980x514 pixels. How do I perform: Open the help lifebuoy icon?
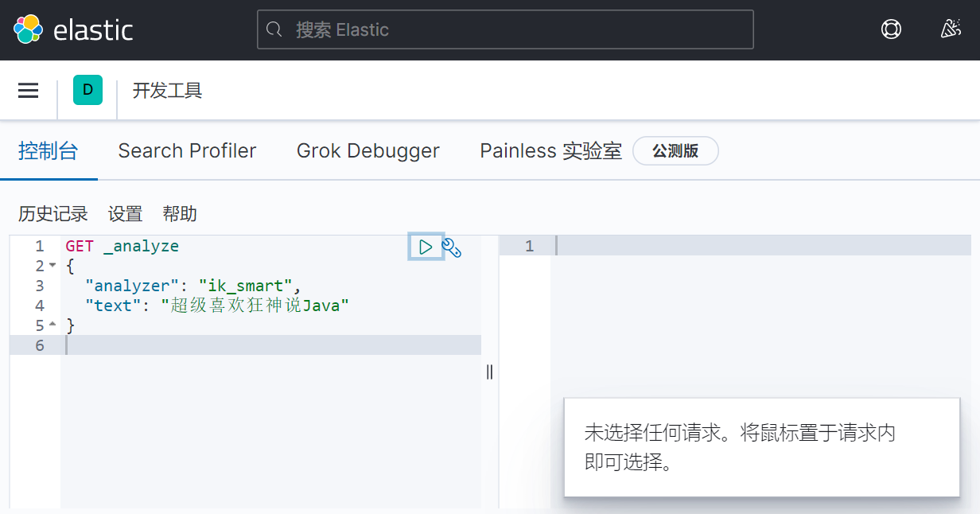tap(891, 29)
